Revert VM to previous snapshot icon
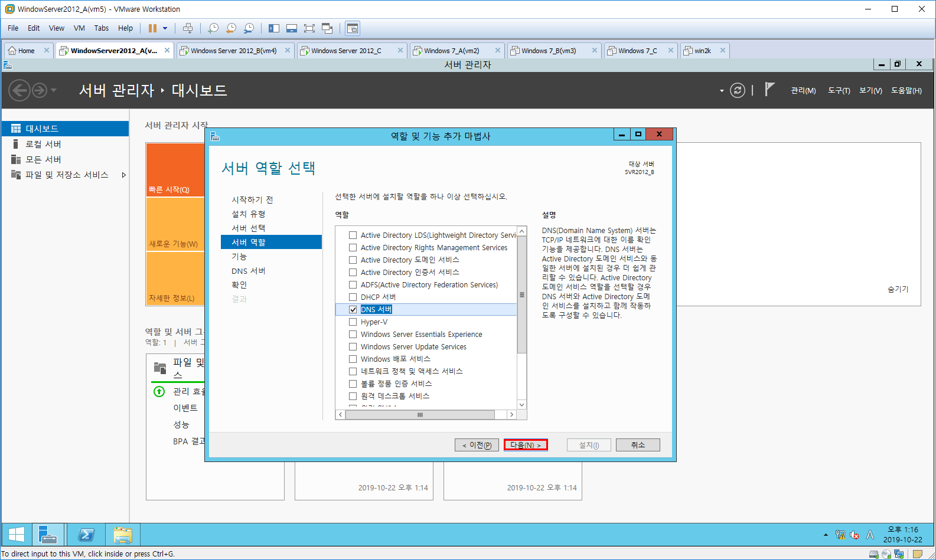Screen dimensions: 936x560 (231, 28)
